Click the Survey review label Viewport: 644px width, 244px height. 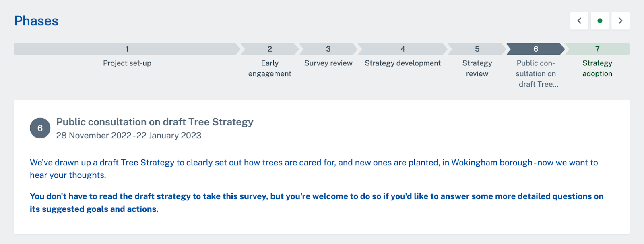pos(328,63)
